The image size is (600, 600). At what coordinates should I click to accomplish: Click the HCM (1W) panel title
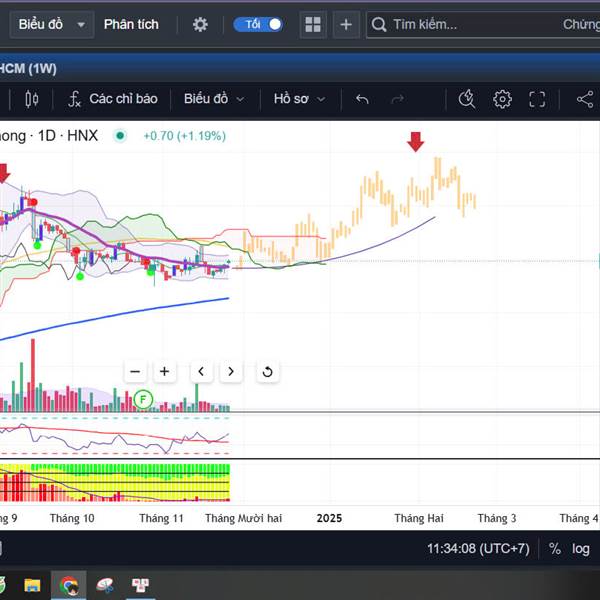28,69
